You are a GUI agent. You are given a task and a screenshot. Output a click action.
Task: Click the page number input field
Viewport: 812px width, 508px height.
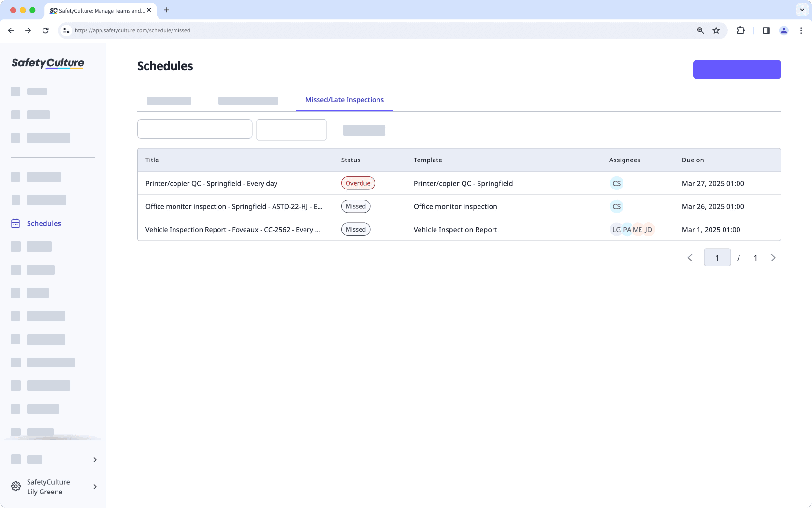(717, 258)
